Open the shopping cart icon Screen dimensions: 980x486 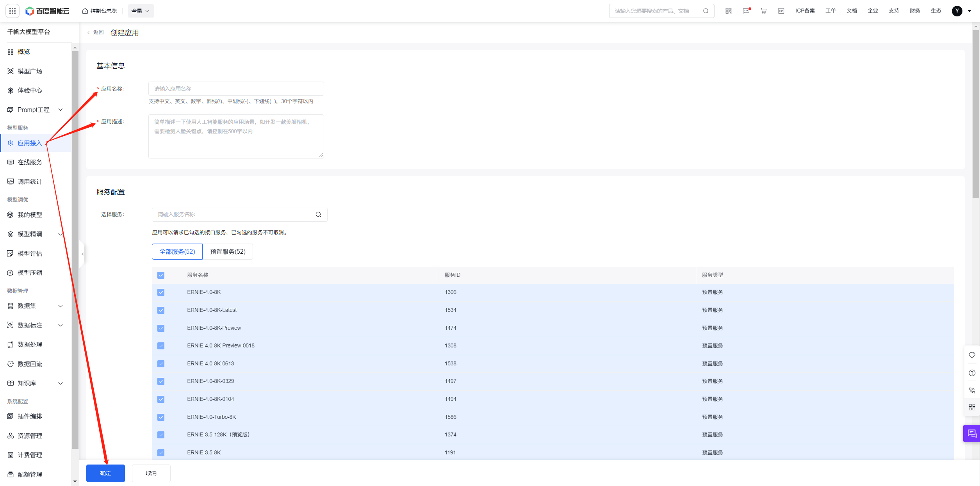pos(764,11)
